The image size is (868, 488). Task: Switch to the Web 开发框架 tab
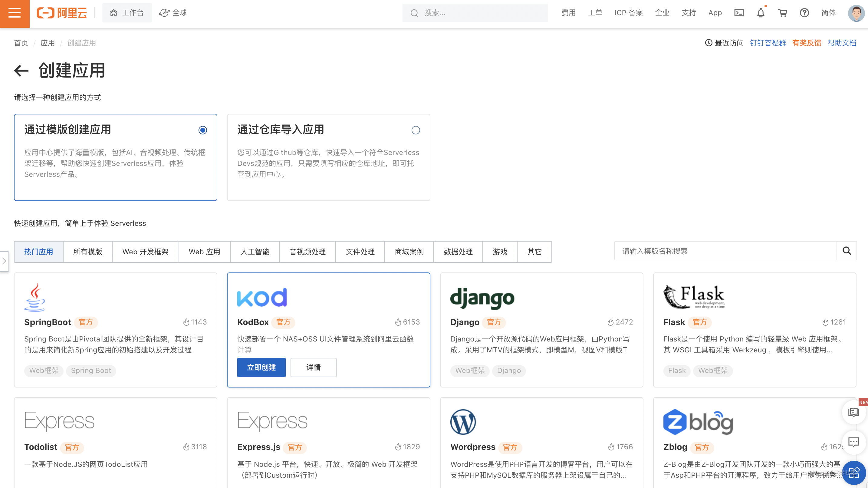(x=146, y=252)
